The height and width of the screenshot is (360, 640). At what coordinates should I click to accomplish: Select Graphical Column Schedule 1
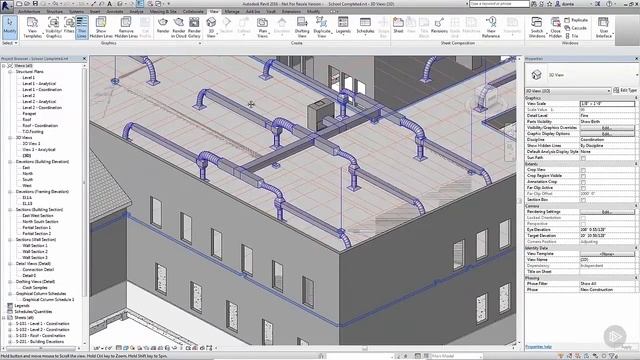pyautogui.click(x=48, y=300)
